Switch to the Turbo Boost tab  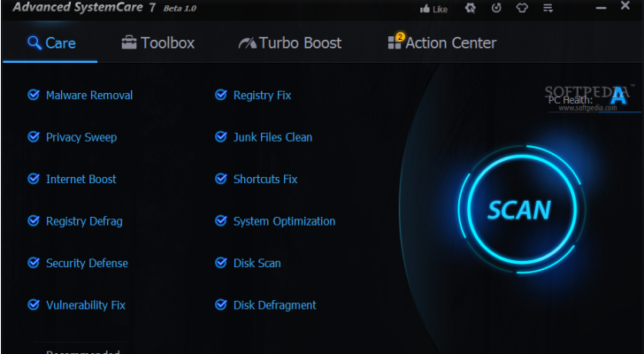[x=290, y=43]
